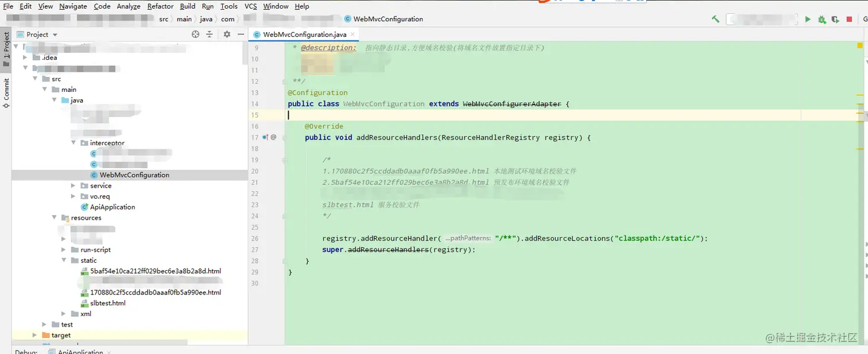Open the Run menu
Image resolution: width=868 pixels, height=354 pixels.
[208, 6]
